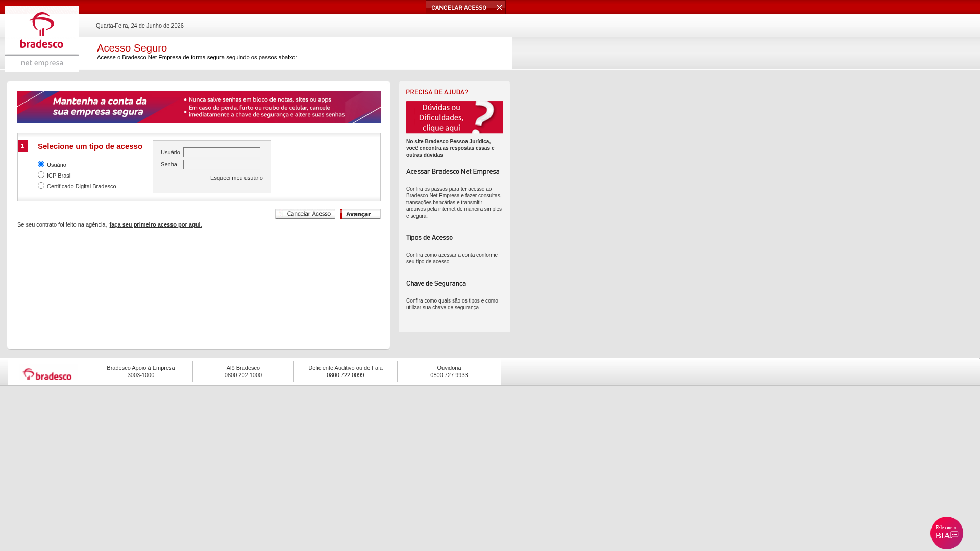Click the Bradesco logo in the footer

47,374
